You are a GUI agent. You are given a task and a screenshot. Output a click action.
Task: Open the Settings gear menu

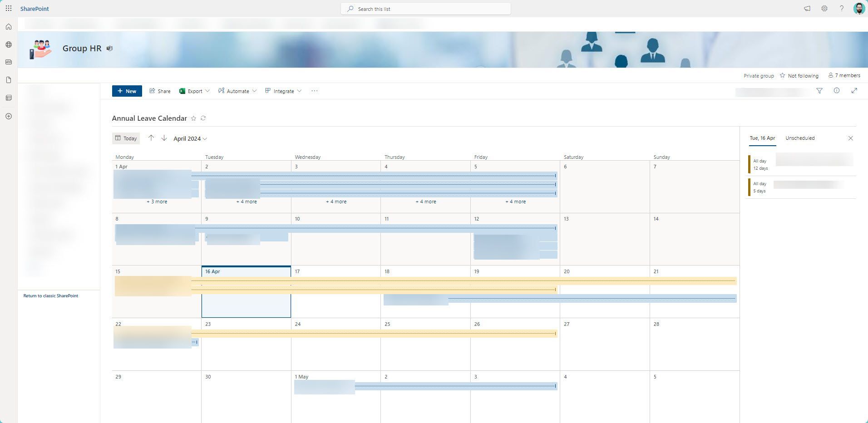825,8
